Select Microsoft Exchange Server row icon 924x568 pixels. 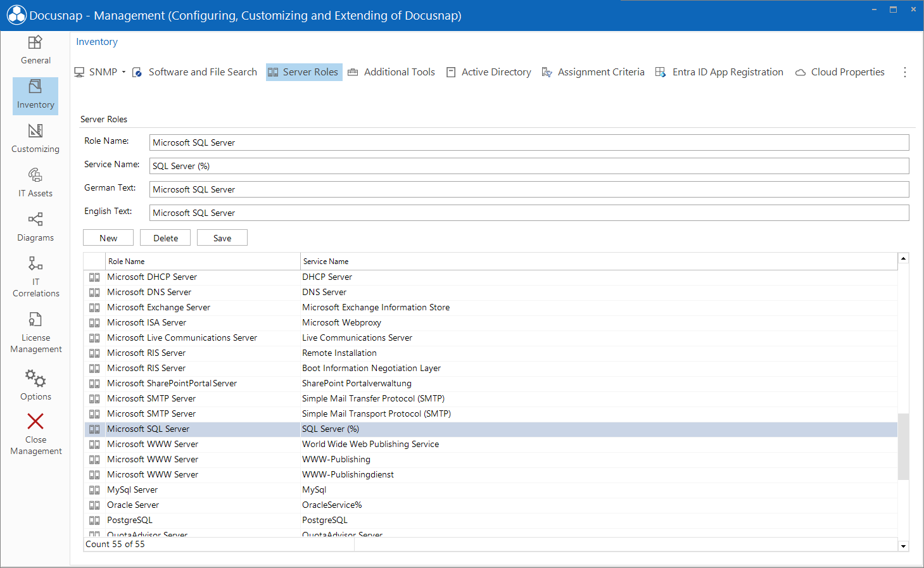pos(94,308)
